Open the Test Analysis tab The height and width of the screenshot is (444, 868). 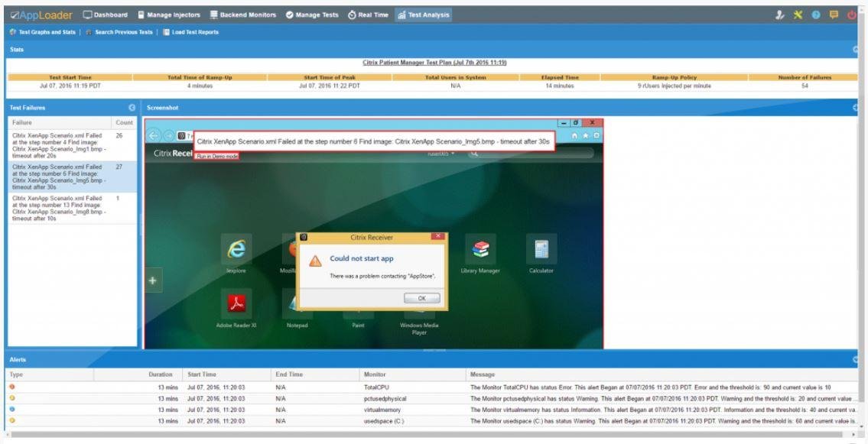pos(424,15)
